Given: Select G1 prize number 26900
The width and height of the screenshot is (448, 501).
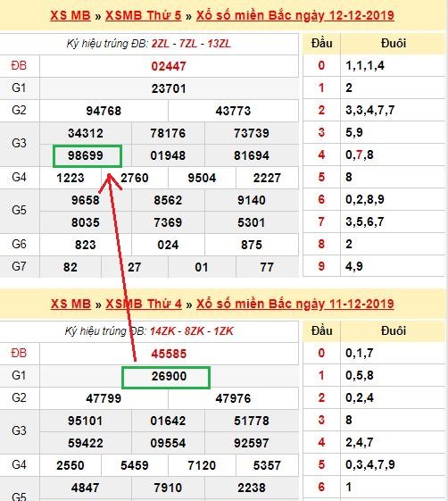Looking at the screenshot, I should pos(169,376).
